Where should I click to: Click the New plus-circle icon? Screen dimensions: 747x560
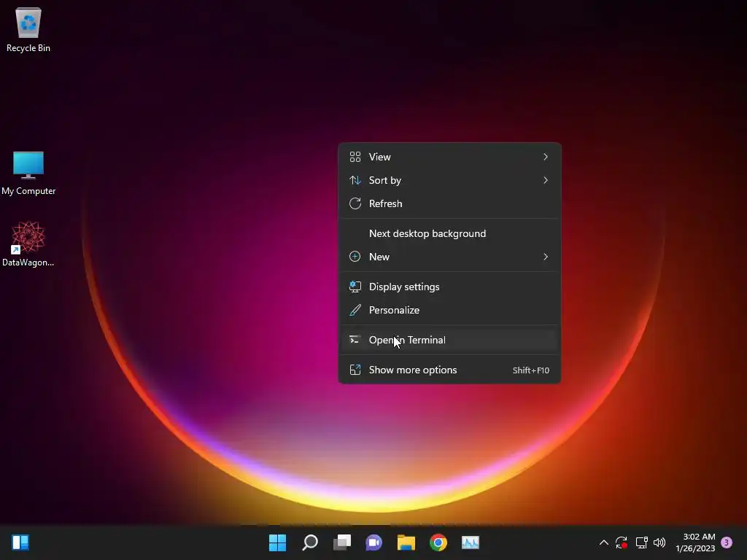tap(355, 257)
